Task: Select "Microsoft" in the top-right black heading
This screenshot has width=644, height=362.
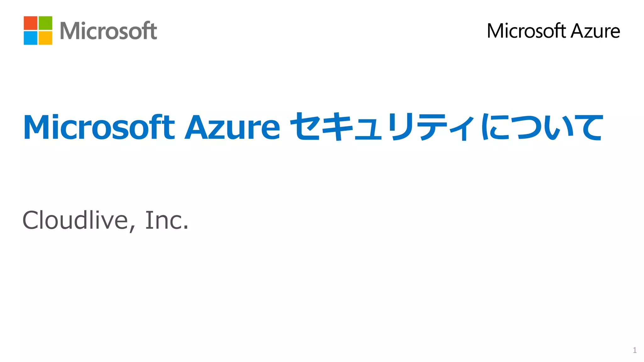Action: click(x=526, y=31)
